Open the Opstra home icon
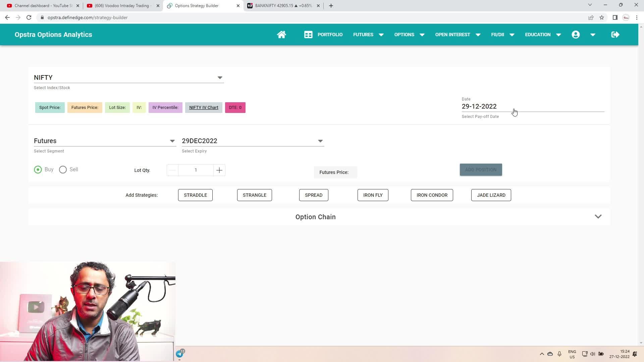The height and width of the screenshot is (362, 644). point(281,35)
